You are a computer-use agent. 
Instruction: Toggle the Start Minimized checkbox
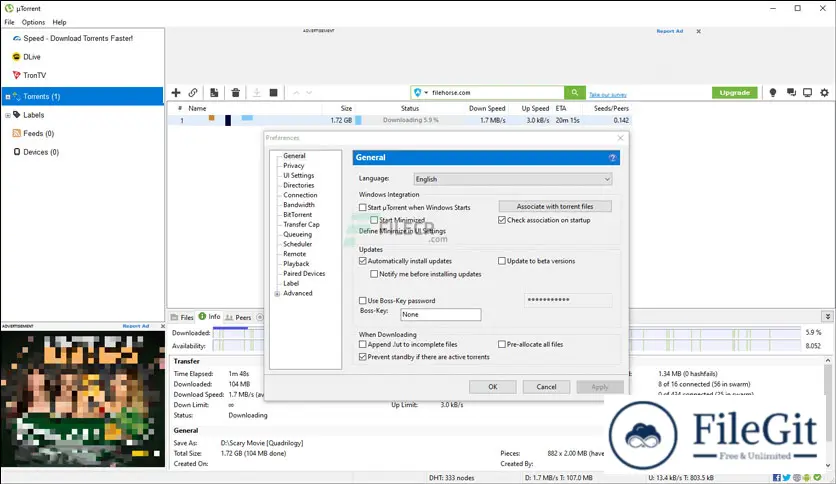point(374,220)
